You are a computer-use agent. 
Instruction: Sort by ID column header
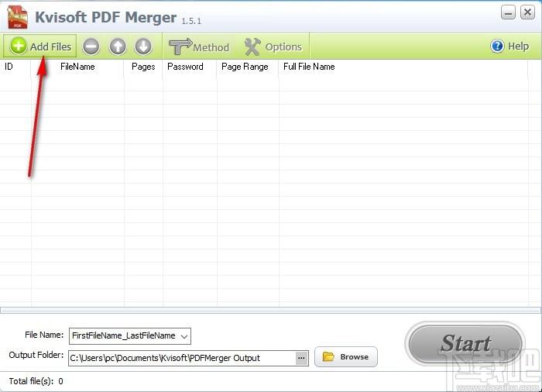[9, 67]
